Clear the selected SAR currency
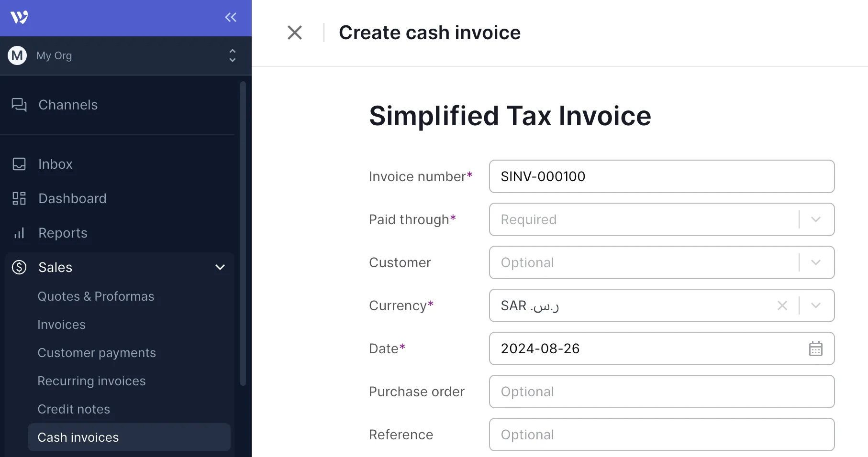Image resolution: width=868 pixels, height=457 pixels. pyautogui.click(x=782, y=305)
